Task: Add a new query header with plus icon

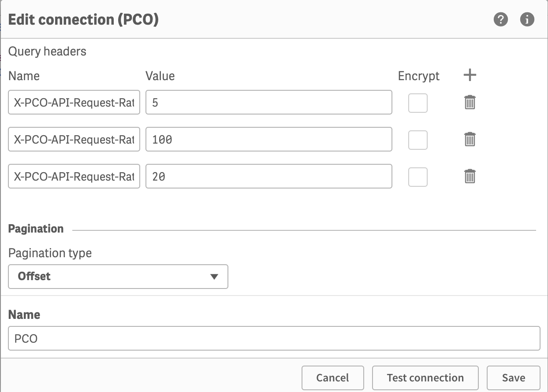Action: [470, 75]
